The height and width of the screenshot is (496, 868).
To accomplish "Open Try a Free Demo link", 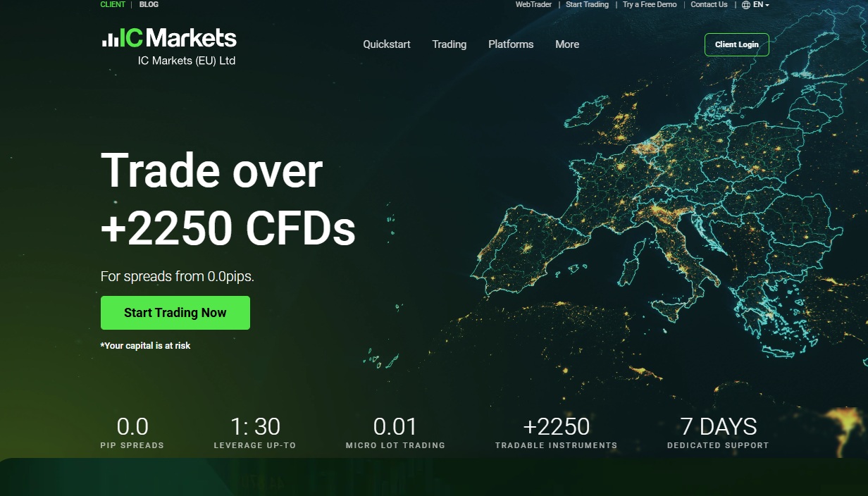I will 650,5.
